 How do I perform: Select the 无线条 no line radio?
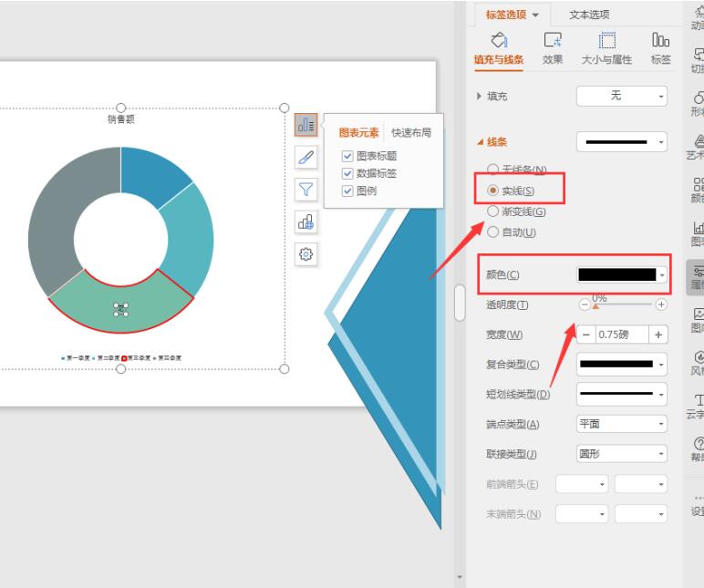492,169
